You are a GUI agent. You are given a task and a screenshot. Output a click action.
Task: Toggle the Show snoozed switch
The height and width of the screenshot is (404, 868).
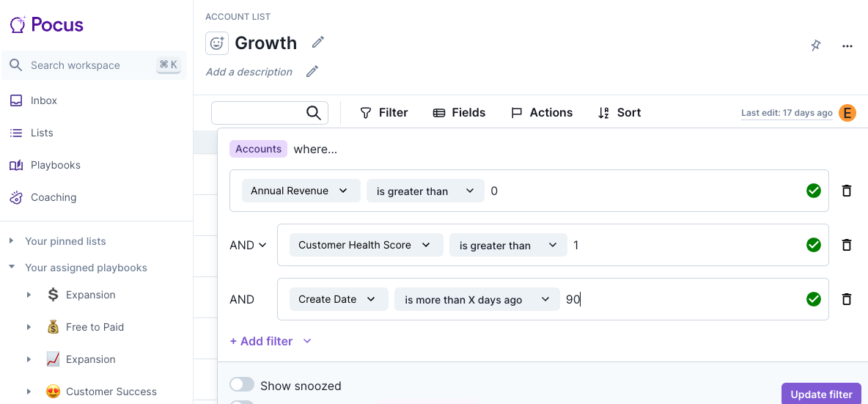coord(242,385)
